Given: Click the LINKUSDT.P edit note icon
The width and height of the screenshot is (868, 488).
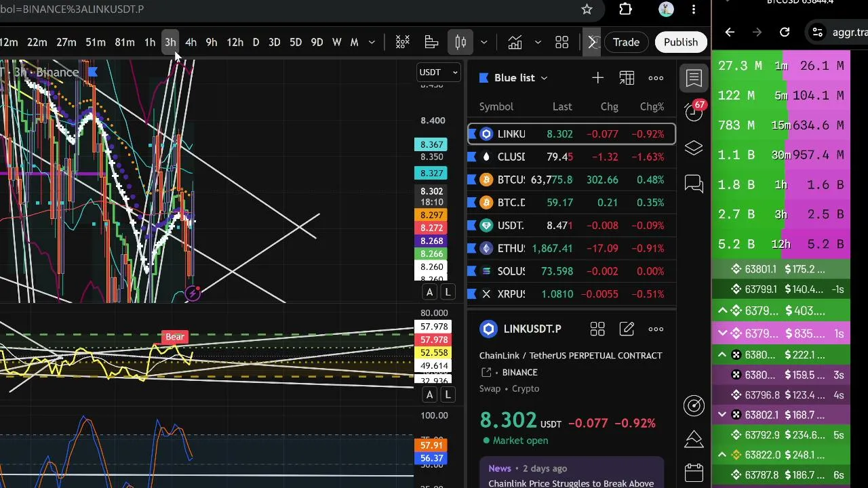Looking at the screenshot, I should point(627,329).
